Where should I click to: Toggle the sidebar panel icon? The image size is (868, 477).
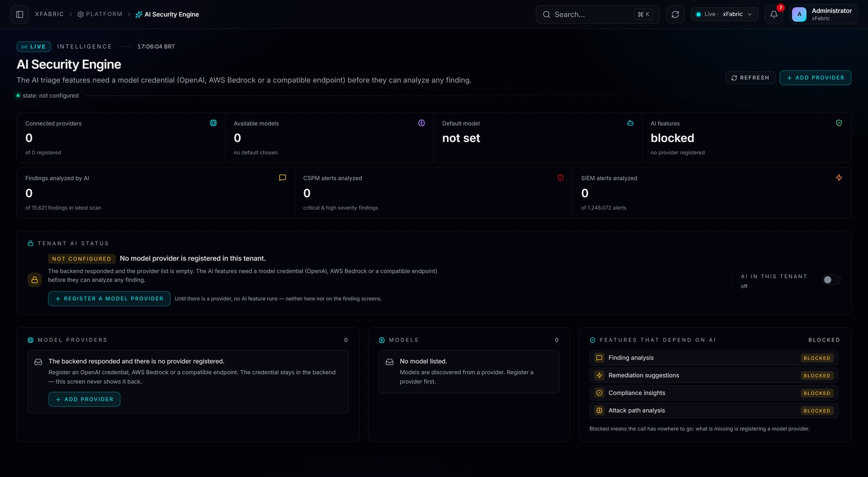tap(20, 15)
